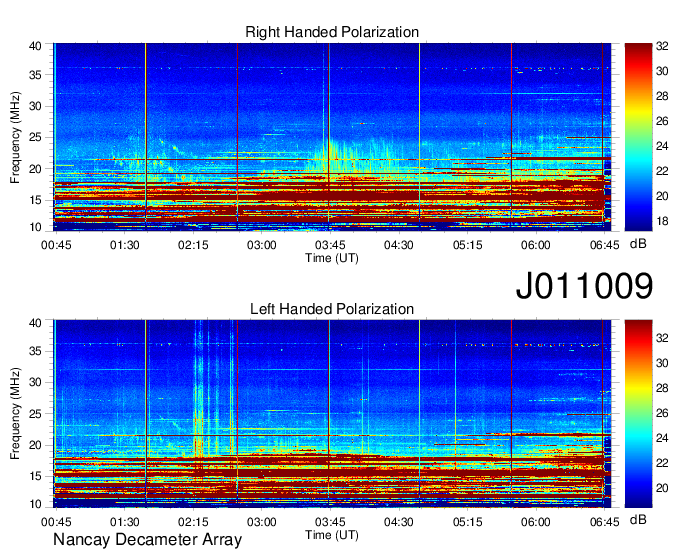Click 01:30 tick on Right Handed time axis
The width and height of the screenshot is (680, 552).
point(124,245)
